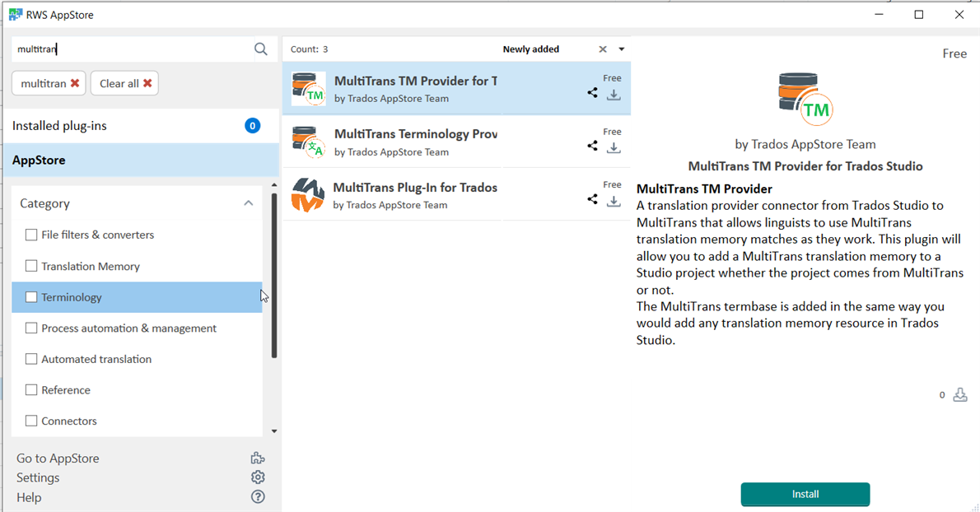980x512 pixels.
Task: Select the AppStore section
Action: coord(39,160)
